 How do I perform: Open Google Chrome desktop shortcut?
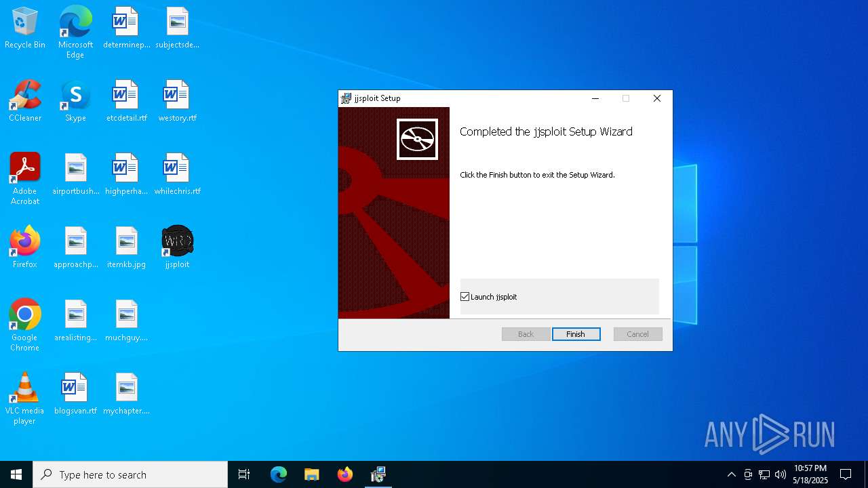click(25, 325)
